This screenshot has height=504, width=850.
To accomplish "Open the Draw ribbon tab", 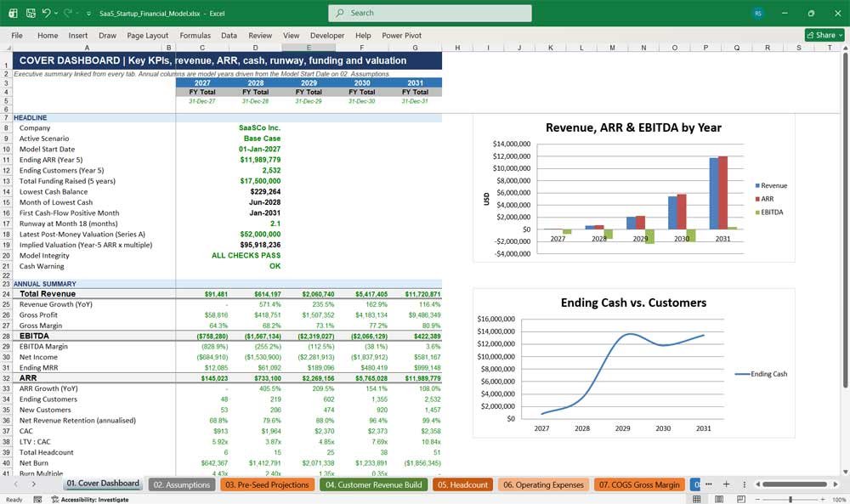I will pyautogui.click(x=107, y=35).
